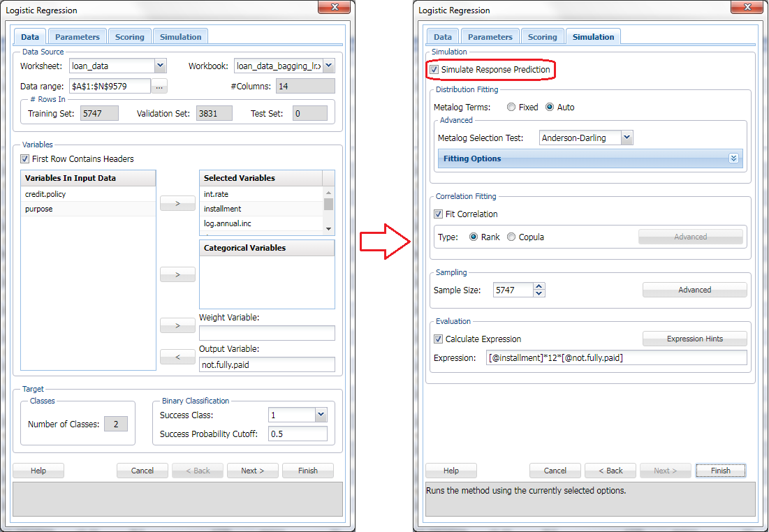
Task: Switch to Scoring tab in the left dialog
Action: (130, 37)
